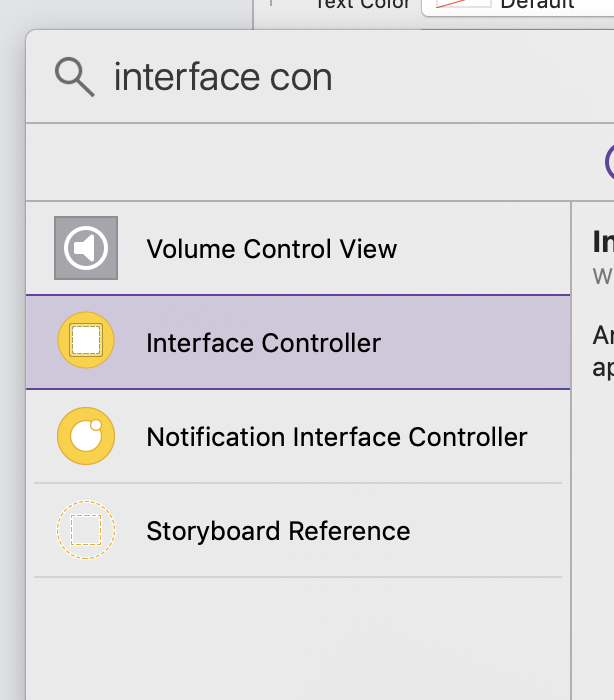Place cursor after "con" in search text
This screenshot has width=614, height=700.
[x=334, y=77]
